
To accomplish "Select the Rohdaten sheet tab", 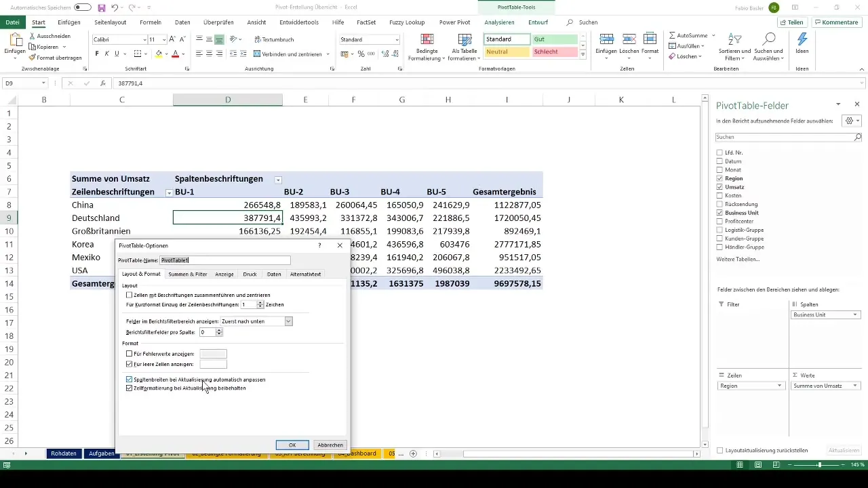I will [x=64, y=453].
